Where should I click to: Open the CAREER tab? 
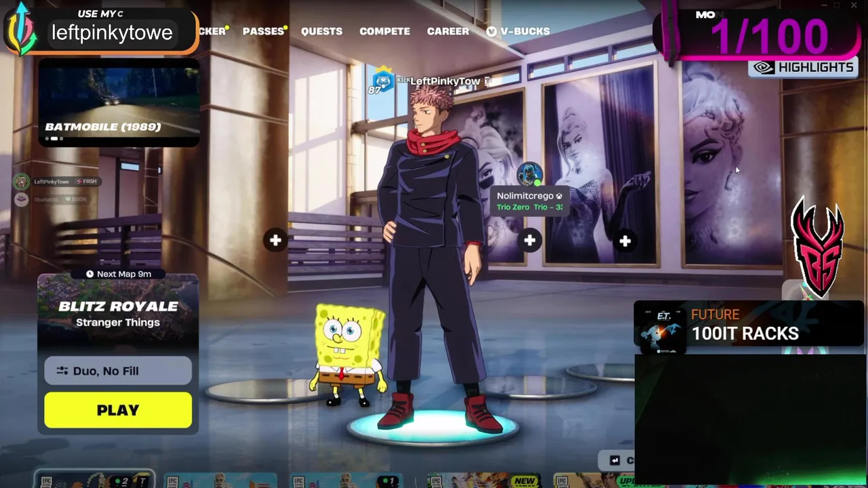448,31
